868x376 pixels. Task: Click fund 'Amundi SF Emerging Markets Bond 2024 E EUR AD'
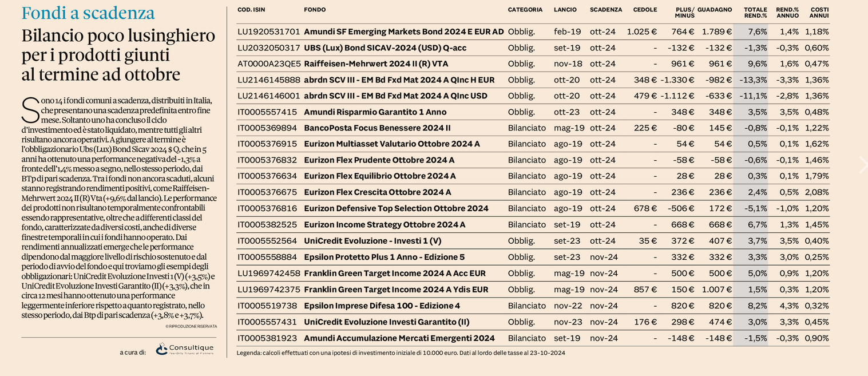(404, 32)
